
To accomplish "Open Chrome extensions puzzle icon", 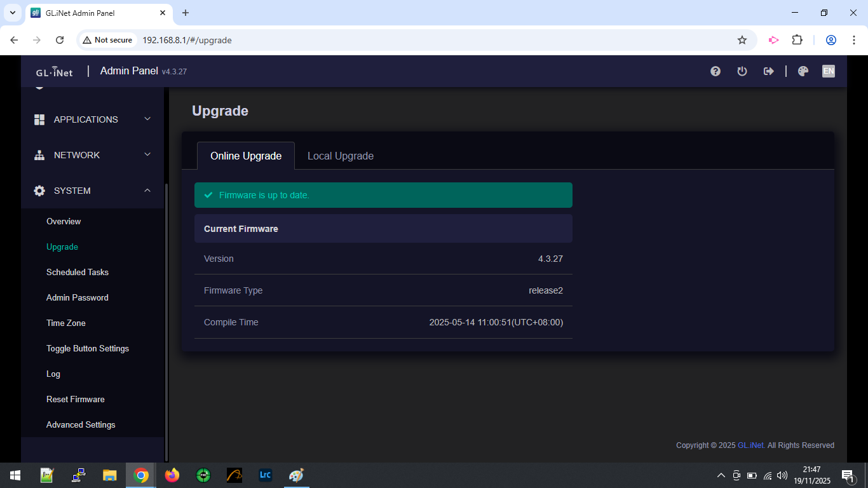I will click(x=797, y=40).
